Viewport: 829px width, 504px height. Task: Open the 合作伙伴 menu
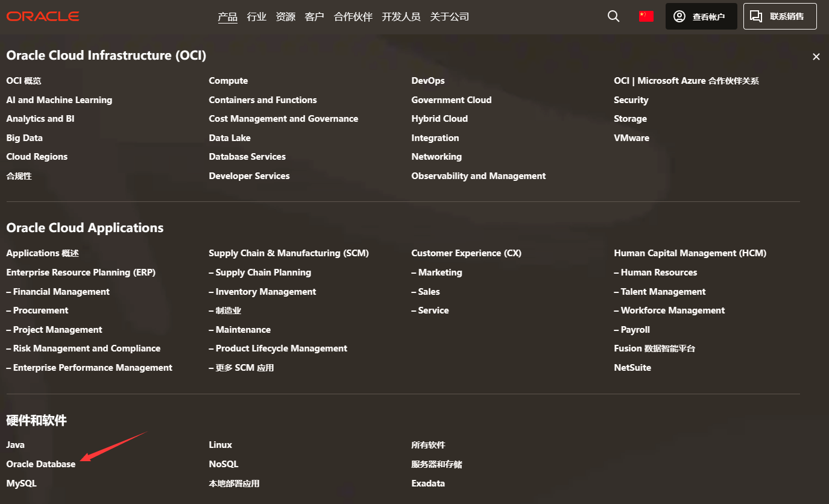(x=353, y=17)
